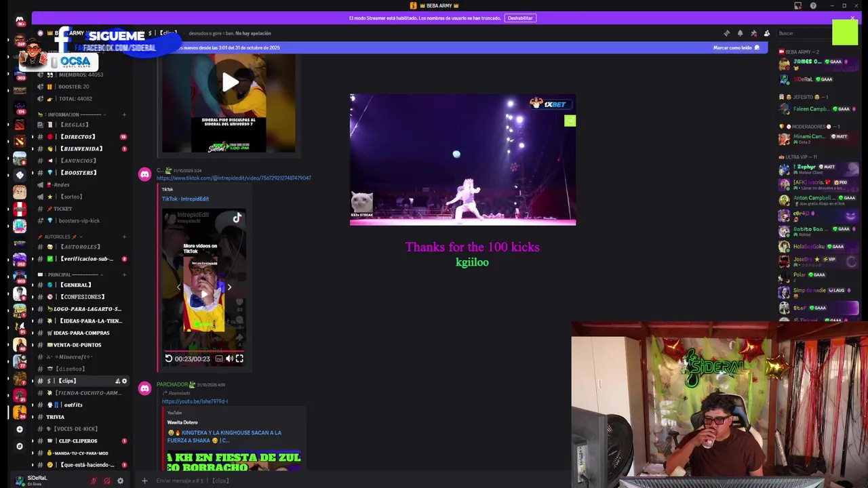Click the notification bell icon in header

pyautogui.click(x=740, y=33)
